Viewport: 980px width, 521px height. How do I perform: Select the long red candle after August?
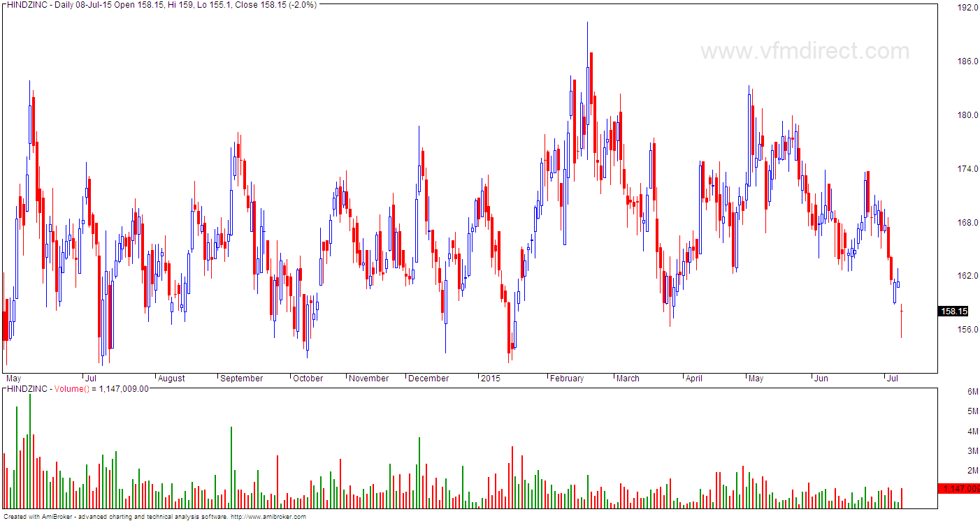pyautogui.click(x=243, y=175)
